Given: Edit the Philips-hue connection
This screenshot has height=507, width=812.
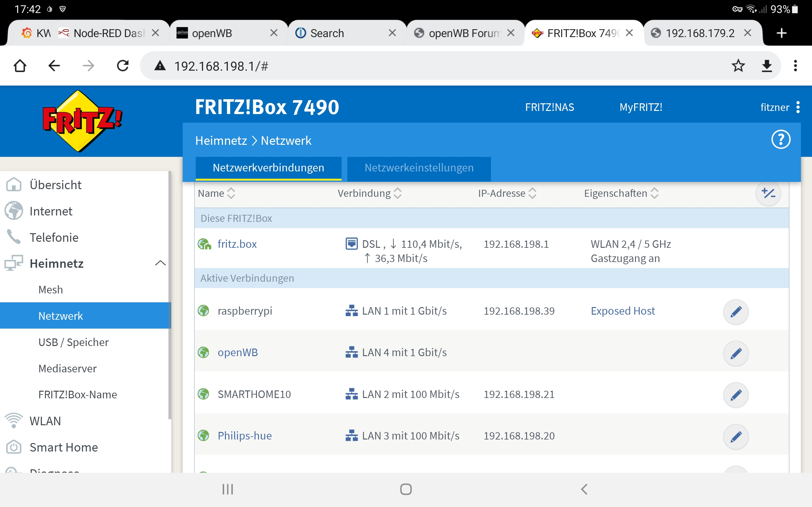Looking at the screenshot, I should click(736, 436).
